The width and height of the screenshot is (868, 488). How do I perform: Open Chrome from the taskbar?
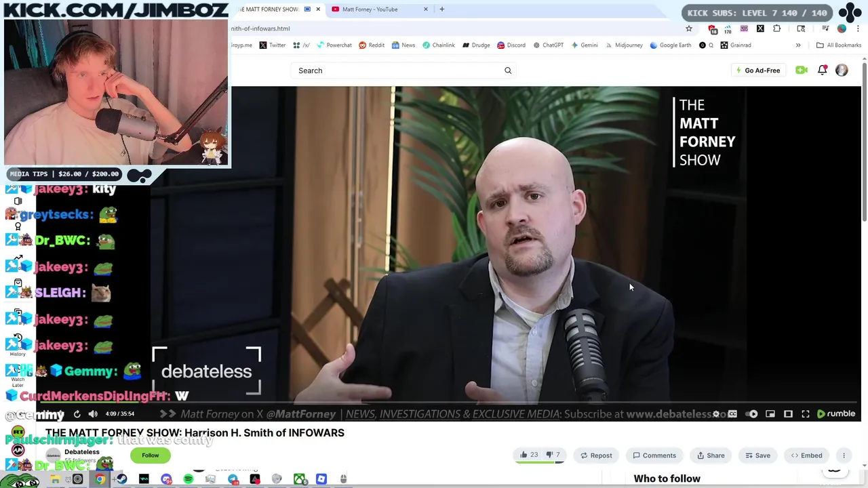click(100, 479)
